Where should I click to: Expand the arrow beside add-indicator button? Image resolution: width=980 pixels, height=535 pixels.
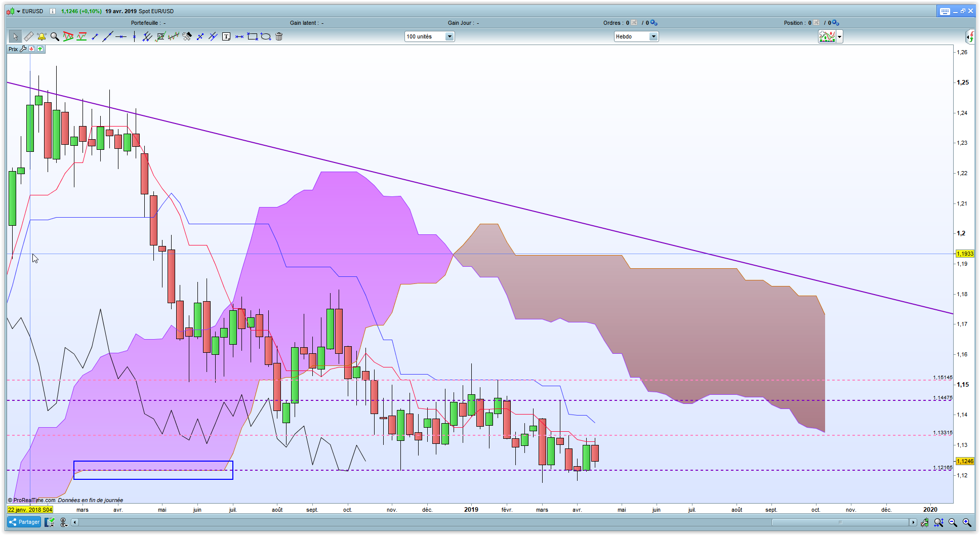coord(839,36)
